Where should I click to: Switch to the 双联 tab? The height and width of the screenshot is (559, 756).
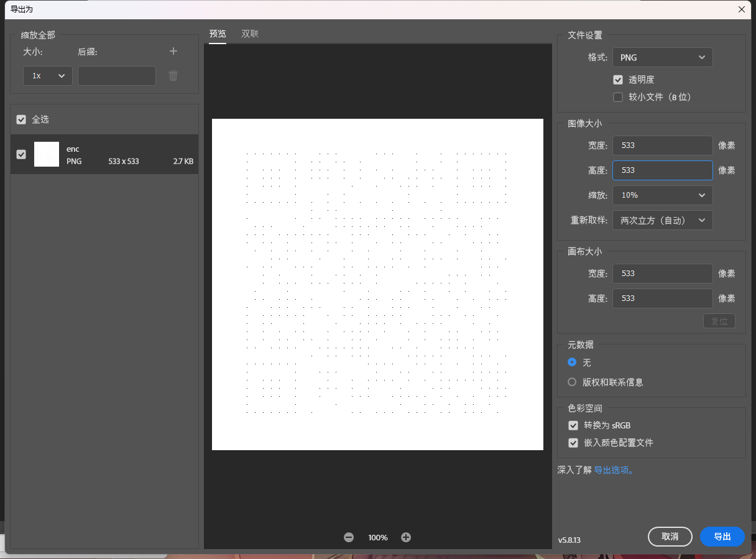250,34
